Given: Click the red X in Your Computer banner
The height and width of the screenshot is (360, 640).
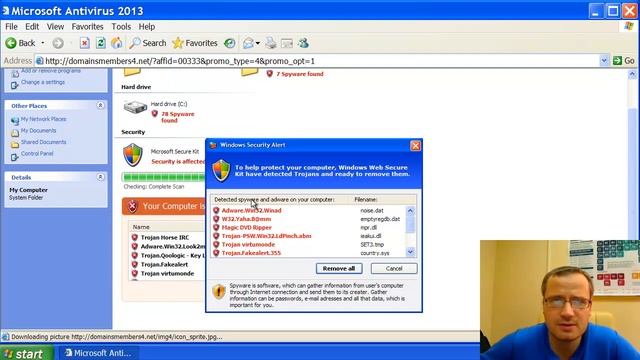Looking at the screenshot, I should pyautogui.click(x=132, y=207).
